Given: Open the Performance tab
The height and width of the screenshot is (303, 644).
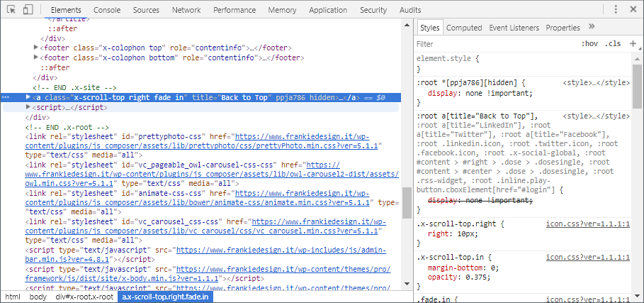Looking at the screenshot, I should pos(235,10).
